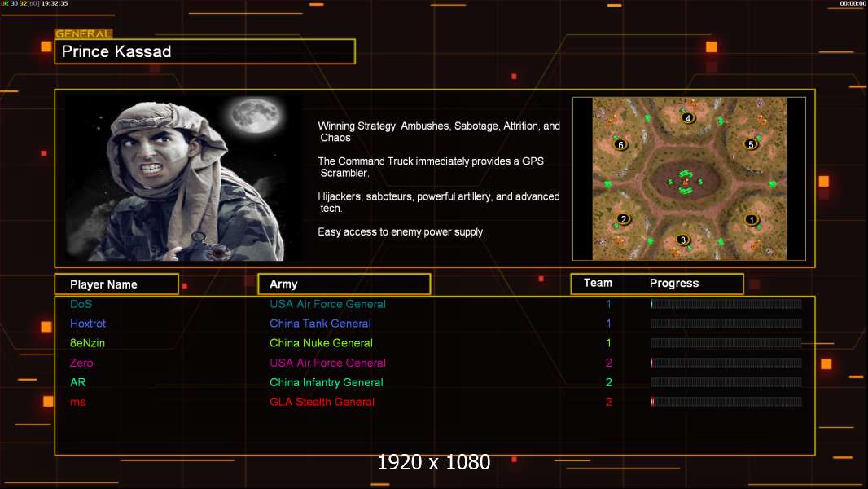The image size is (868, 489).
Task: Click team number for Hoxtrot
Action: (608, 324)
